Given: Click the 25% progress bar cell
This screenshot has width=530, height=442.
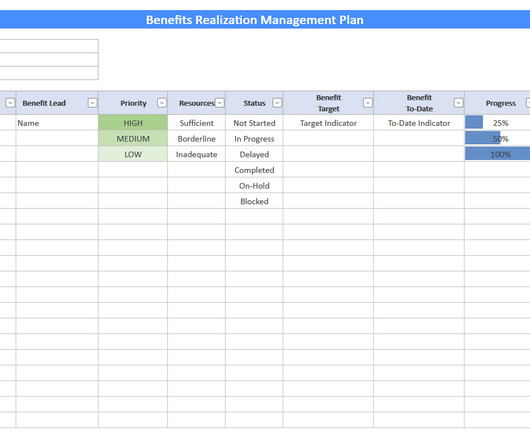Looking at the screenshot, I should click(497, 123).
